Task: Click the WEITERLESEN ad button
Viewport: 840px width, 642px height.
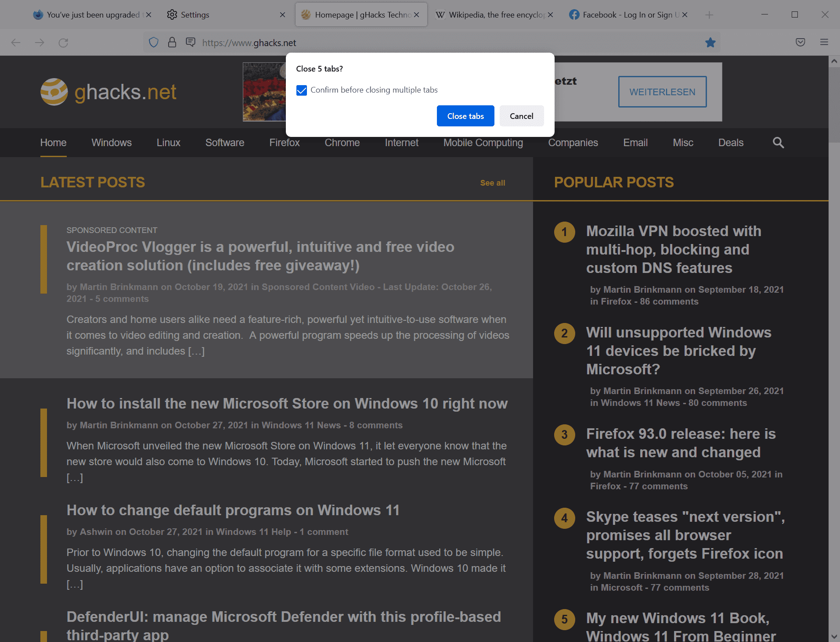Action: coord(662,92)
